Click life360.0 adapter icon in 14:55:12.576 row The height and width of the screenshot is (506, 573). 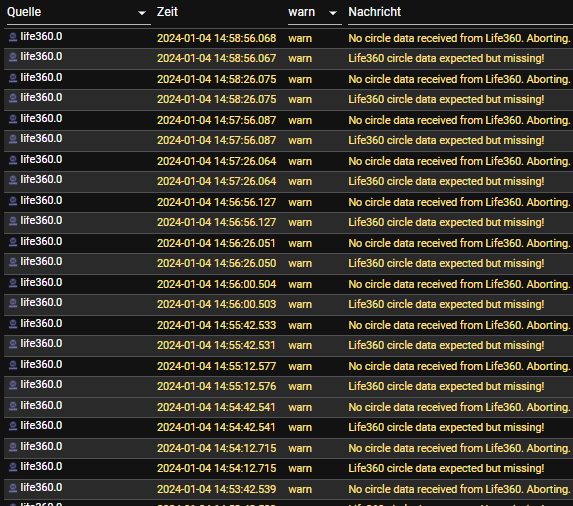[13, 385]
